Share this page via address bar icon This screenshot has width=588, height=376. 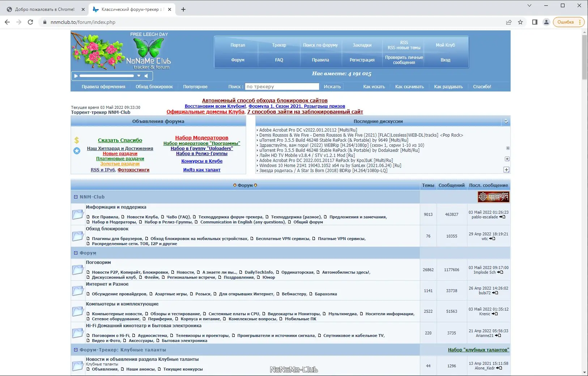pos(509,22)
